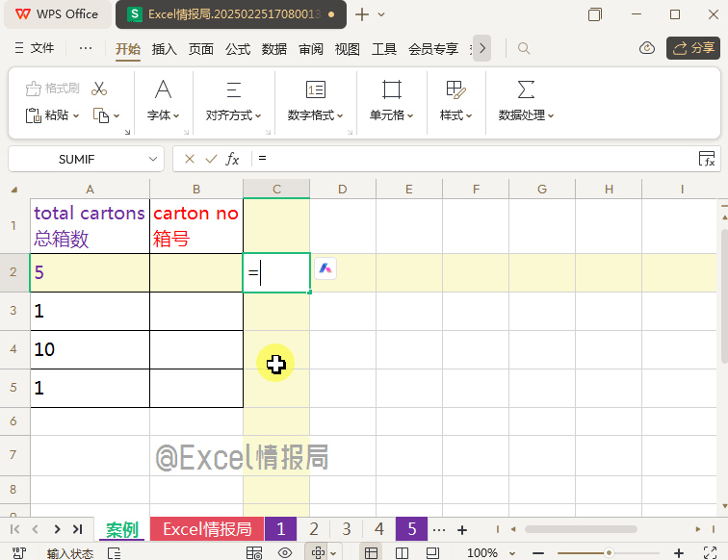728x560 pixels.
Task: Click the zoom slider handle
Action: [609, 553]
